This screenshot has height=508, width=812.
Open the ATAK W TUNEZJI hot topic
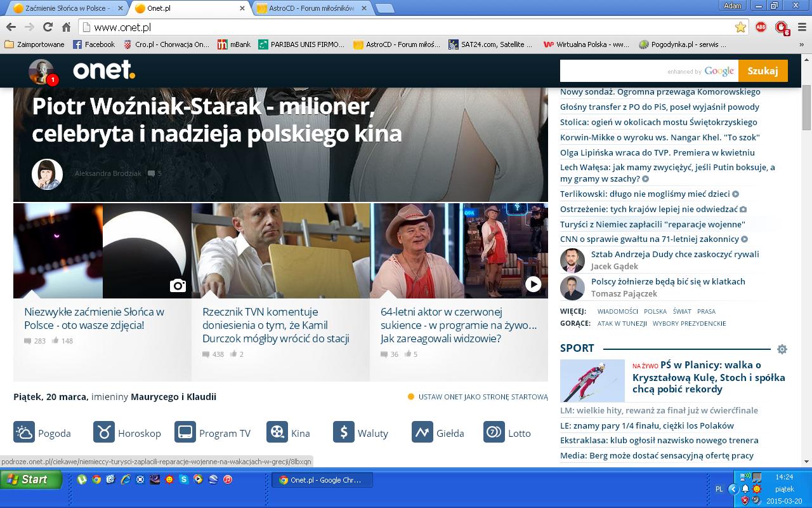pyautogui.click(x=622, y=323)
